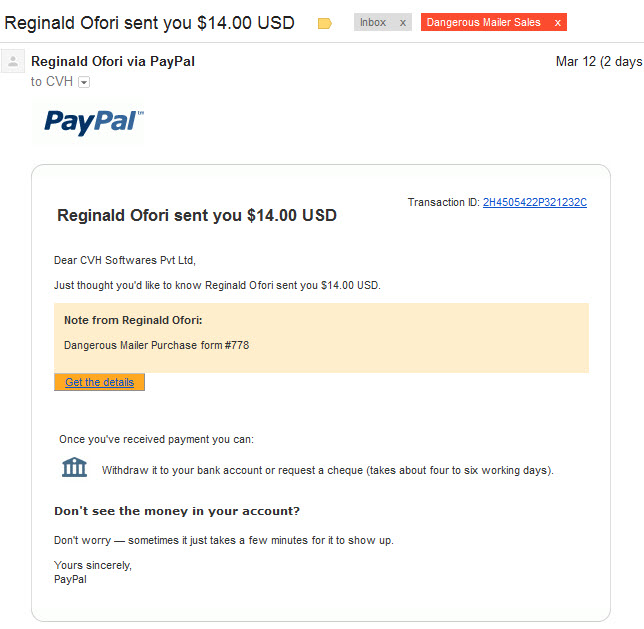
Task: Open Transaction ID 2H4505422P321232C link
Action: [535, 202]
